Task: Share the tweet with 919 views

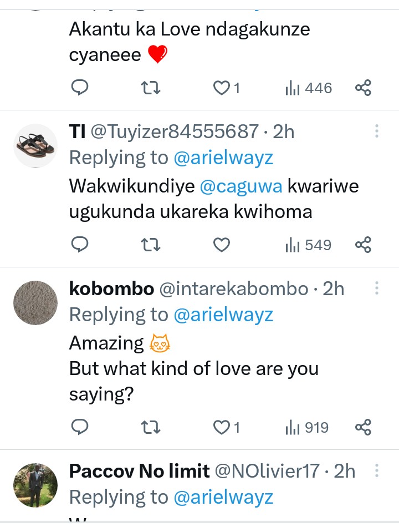Action: (x=363, y=427)
